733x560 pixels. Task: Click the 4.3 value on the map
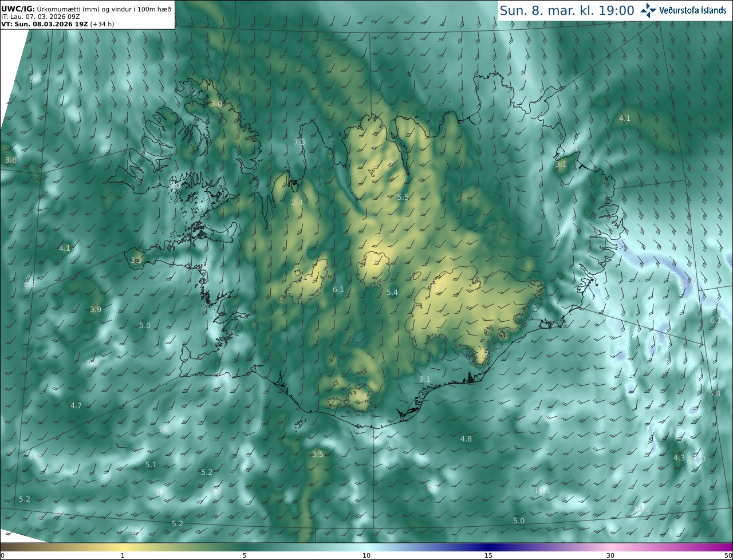tap(679, 458)
